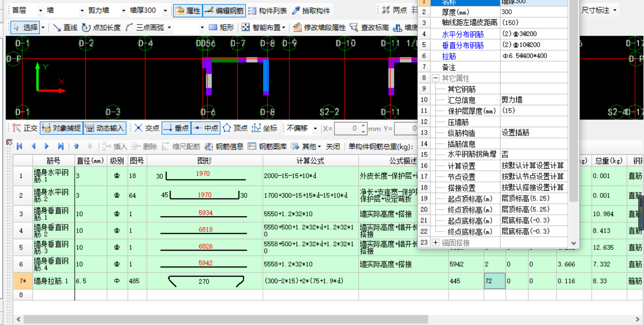Click property panel scroll-down arrow
The height and width of the screenshot is (325, 644).
point(574,243)
